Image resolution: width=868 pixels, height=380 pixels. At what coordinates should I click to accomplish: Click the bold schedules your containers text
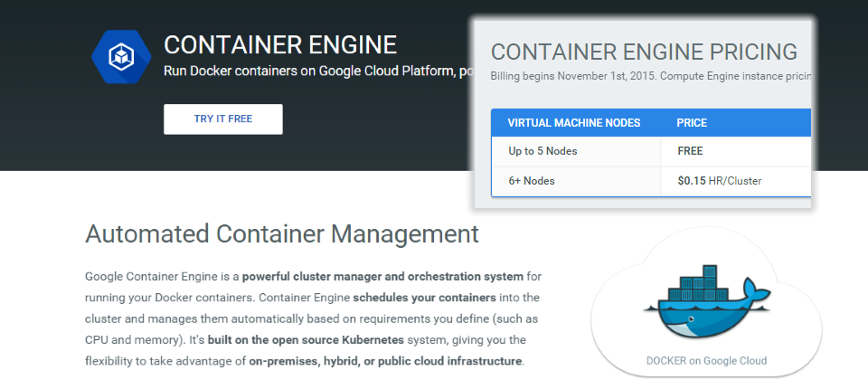tap(424, 297)
